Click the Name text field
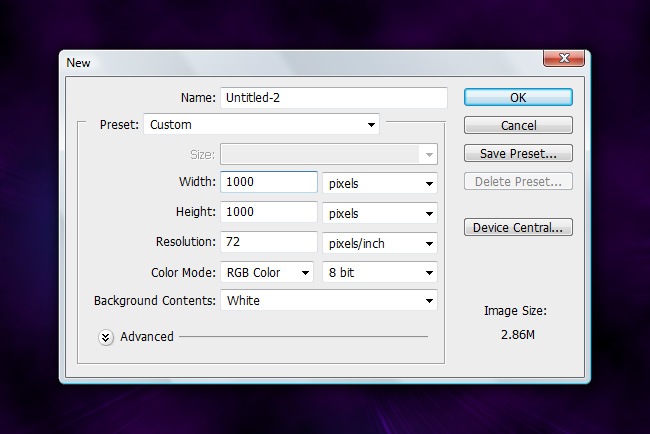Screen dimensions: 650x434 click(x=332, y=98)
